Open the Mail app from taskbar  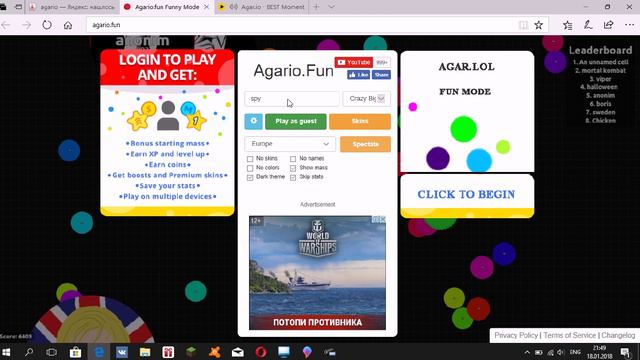tap(238, 352)
